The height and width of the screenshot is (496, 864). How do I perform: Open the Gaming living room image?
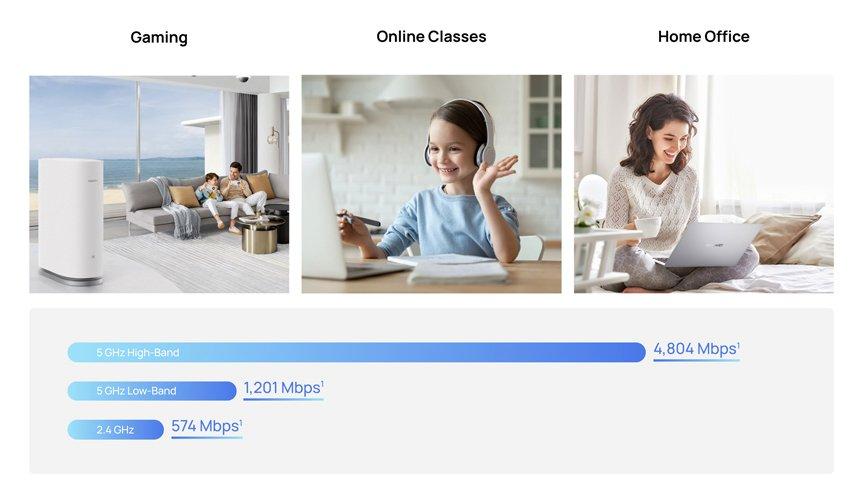point(159,184)
